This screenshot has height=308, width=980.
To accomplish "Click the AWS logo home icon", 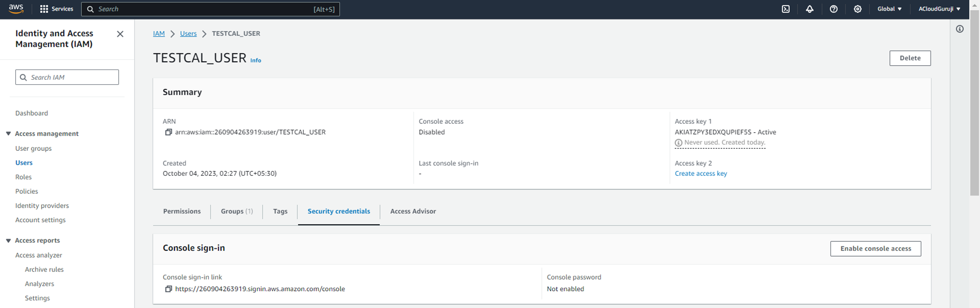I will click(x=16, y=9).
